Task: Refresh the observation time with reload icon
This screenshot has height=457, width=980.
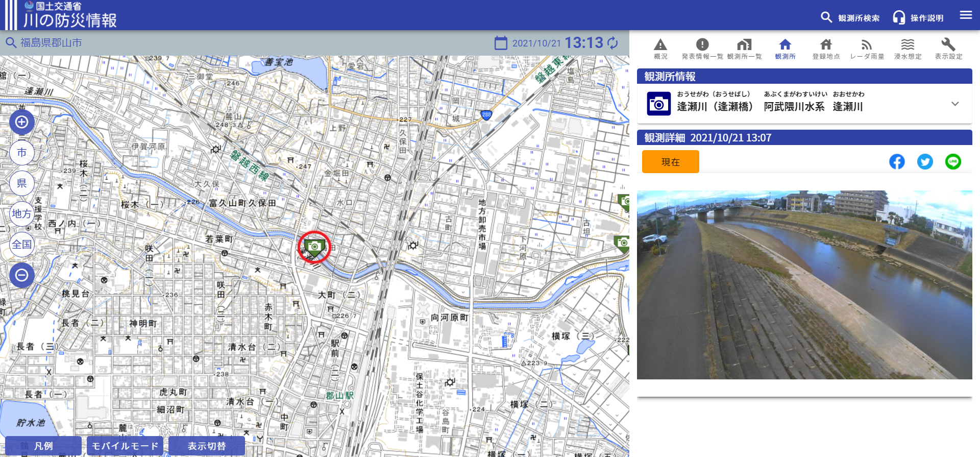Action: pos(613,43)
